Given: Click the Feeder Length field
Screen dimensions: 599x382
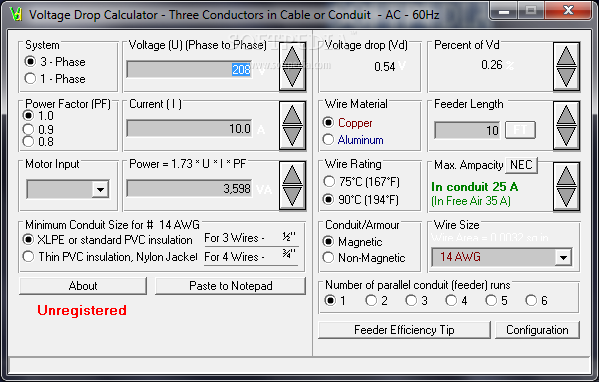Looking at the screenshot, I should [467, 130].
